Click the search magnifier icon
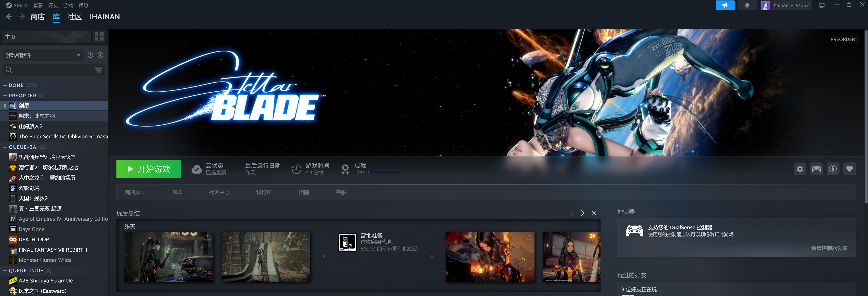 tap(9, 70)
